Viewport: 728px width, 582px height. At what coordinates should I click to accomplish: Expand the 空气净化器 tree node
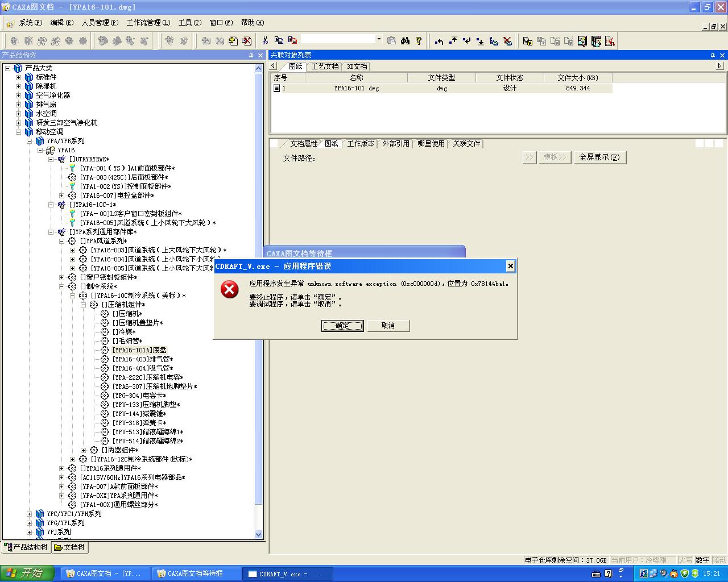[19, 95]
